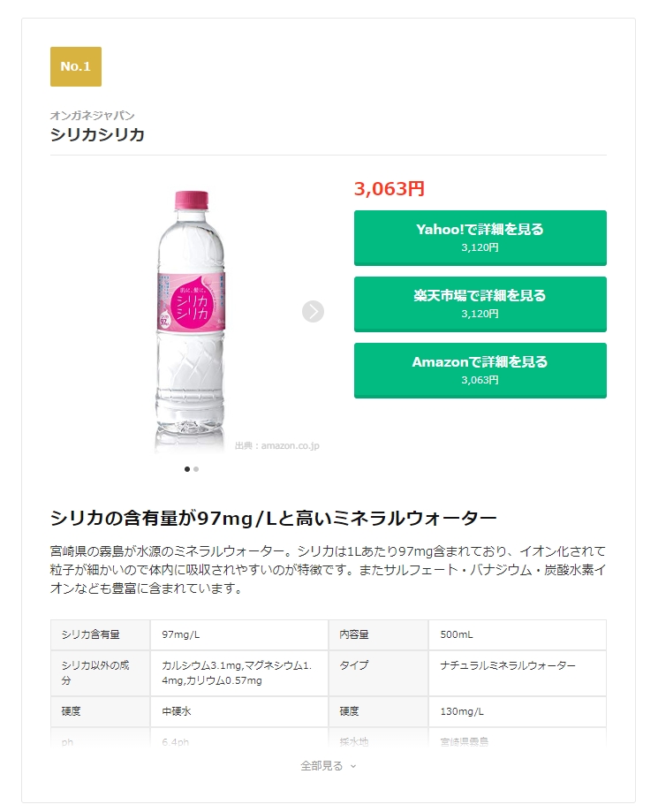Select the シリカ含有量 table header cell

pyautogui.click(x=101, y=634)
